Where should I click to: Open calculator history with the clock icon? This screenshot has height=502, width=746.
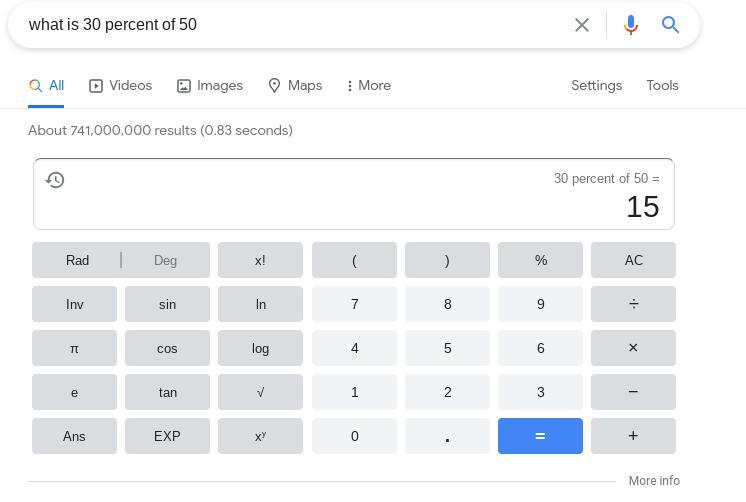pos(56,180)
